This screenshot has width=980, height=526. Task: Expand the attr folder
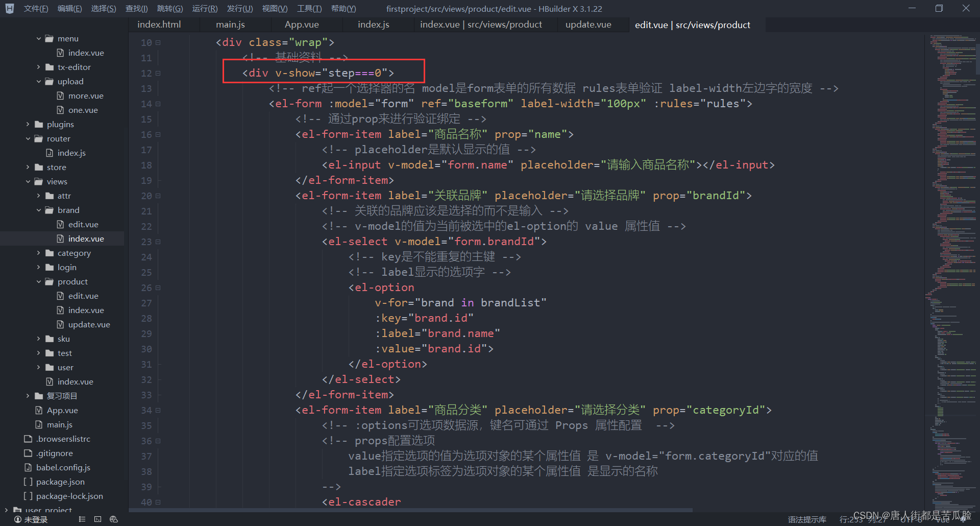39,196
